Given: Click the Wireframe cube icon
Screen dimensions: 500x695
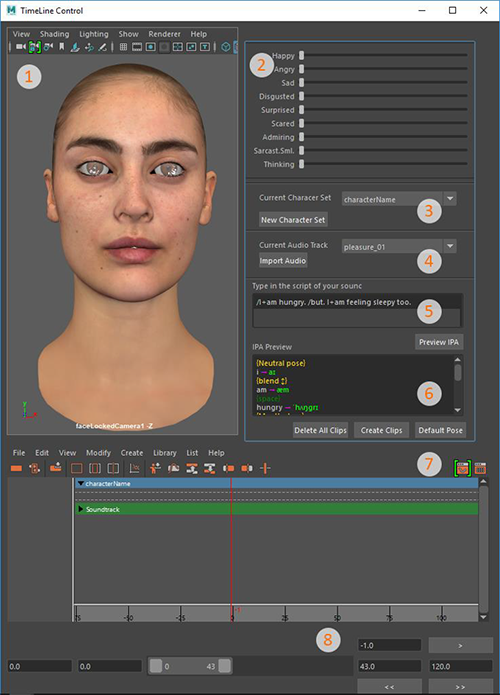Looking at the screenshot, I should (226, 47).
